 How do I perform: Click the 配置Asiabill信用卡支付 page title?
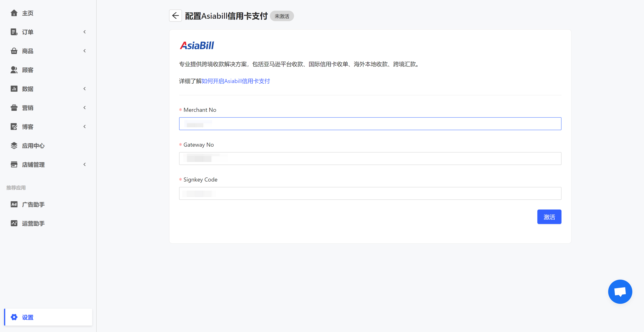pyautogui.click(x=226, y=16)
